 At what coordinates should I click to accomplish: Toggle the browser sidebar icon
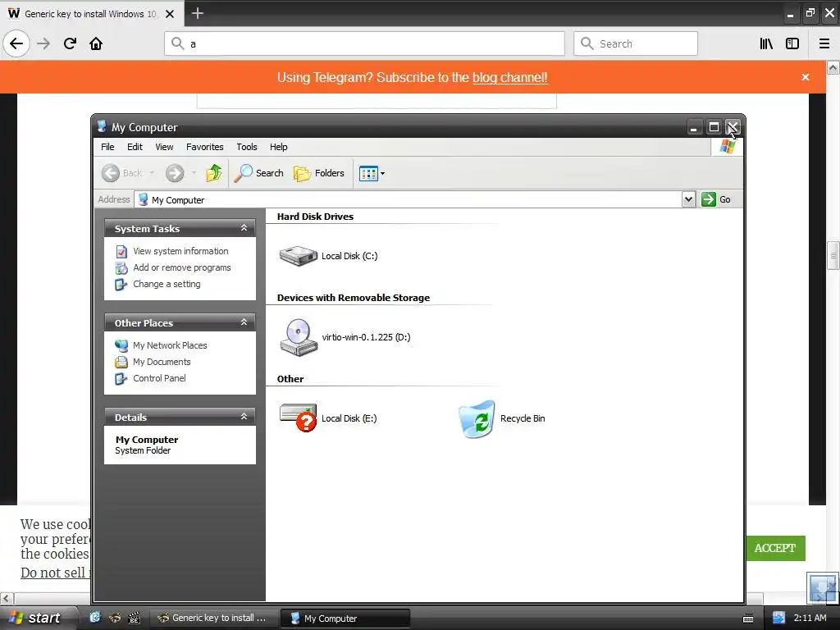pos(792,43)
